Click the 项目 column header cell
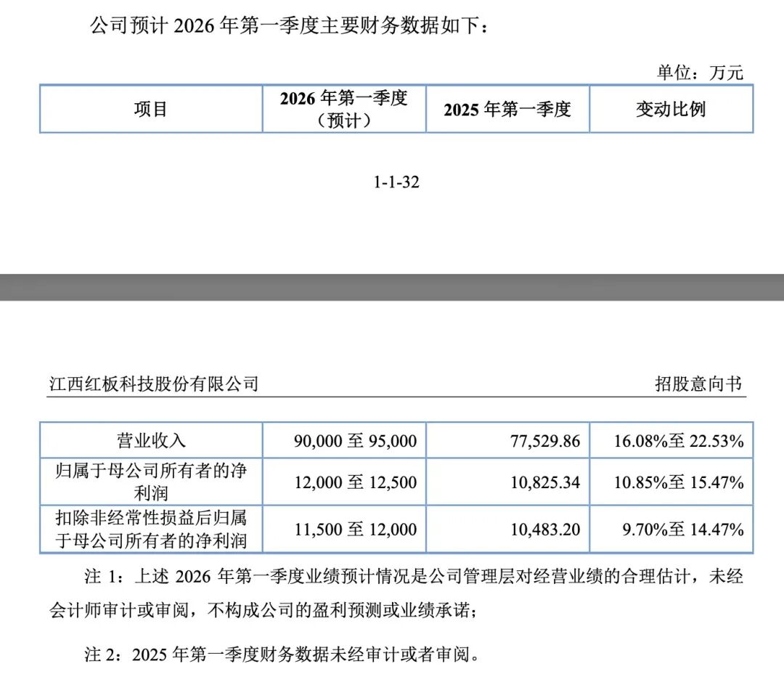 tap(150, 109)
